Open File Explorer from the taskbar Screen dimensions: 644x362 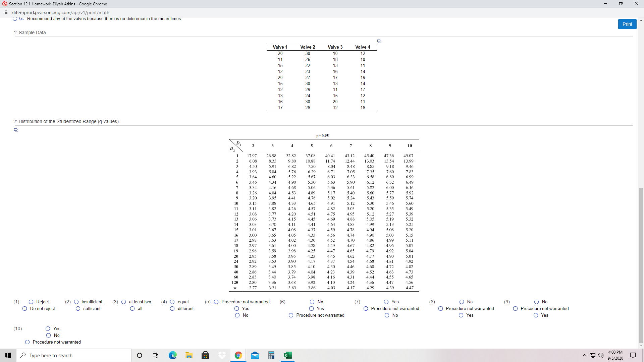(189, 355)
